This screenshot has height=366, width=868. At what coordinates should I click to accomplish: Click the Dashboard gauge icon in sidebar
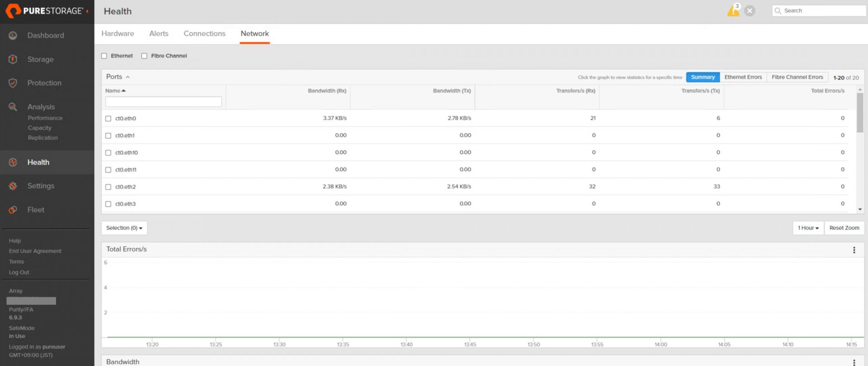pyautogui.click(x=13, y=35)
